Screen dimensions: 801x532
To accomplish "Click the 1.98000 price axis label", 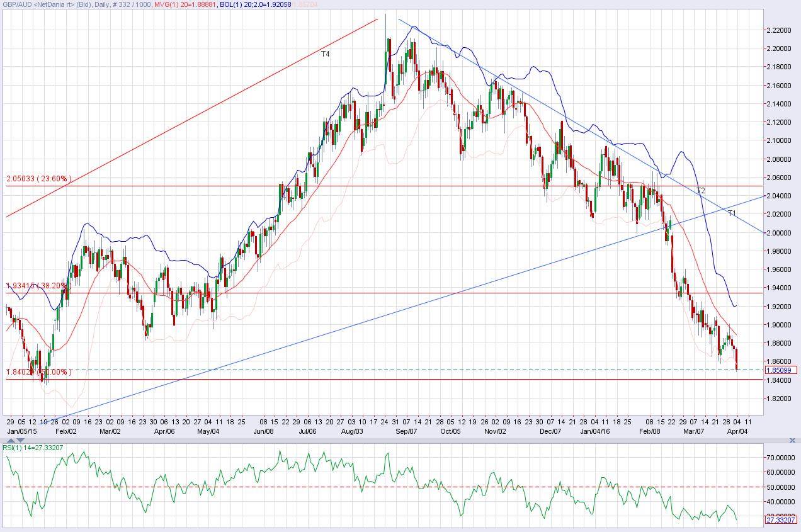I will tap(780, 251).
